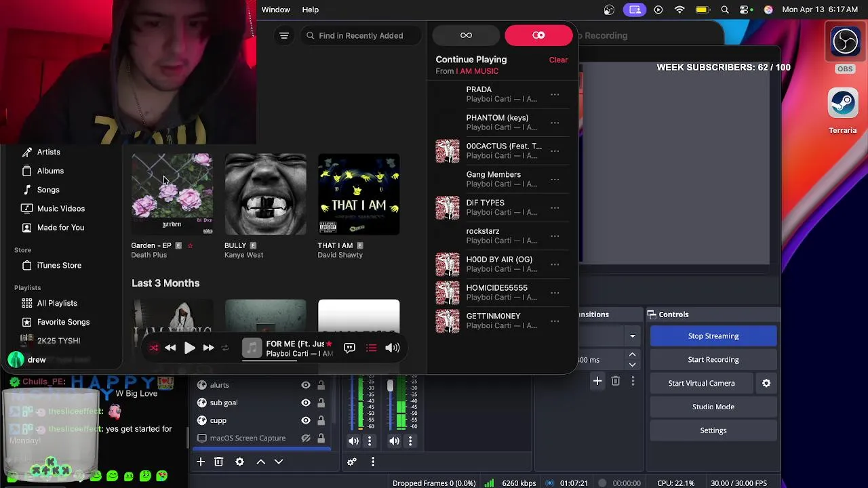
Task: Toggle shuffle in the Music player
Action: click(154, 348)
